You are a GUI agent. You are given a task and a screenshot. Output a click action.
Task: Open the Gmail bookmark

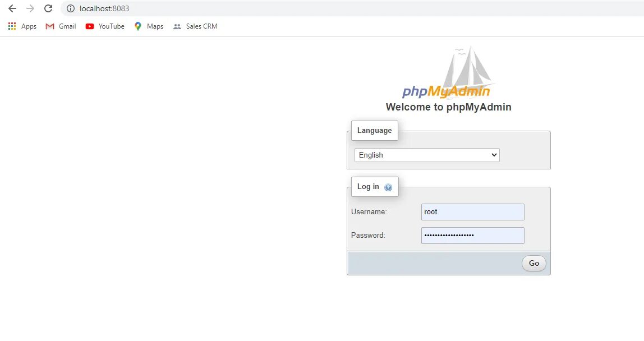(61, 26)
